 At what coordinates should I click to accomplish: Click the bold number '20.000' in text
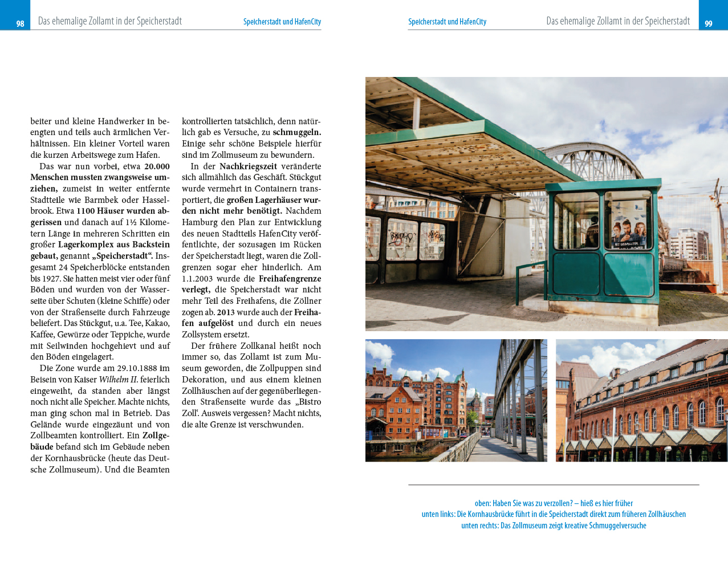[x=157, y=166]
